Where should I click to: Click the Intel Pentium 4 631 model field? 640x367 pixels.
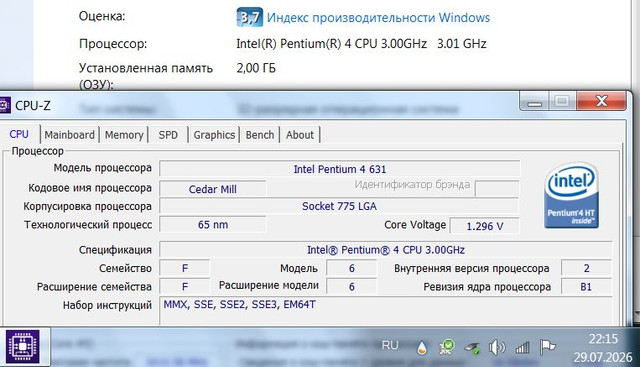(x=340, y=169)
